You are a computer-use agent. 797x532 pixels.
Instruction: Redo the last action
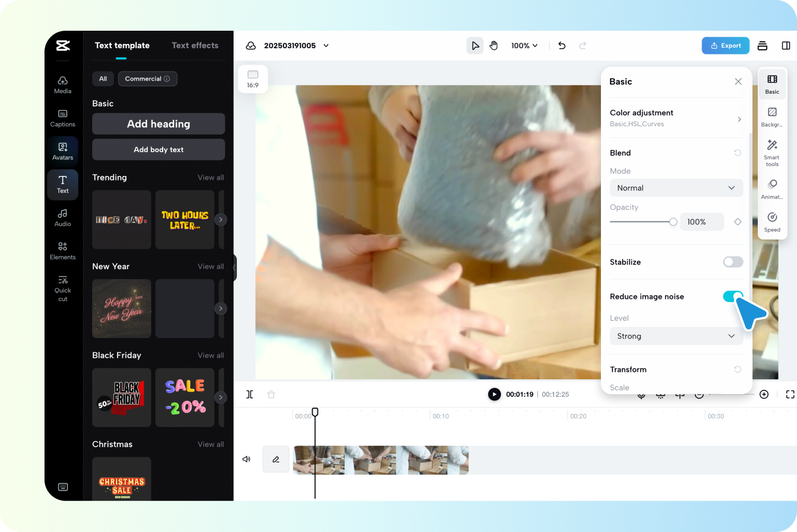pos(582,46)
